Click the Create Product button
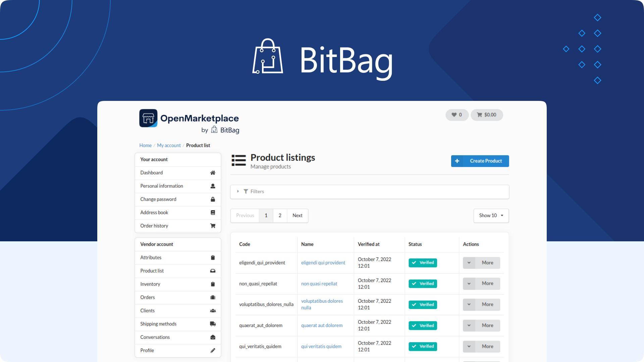Screen dimensions: 644x362 pyautogui.click(x=480, y=161)
